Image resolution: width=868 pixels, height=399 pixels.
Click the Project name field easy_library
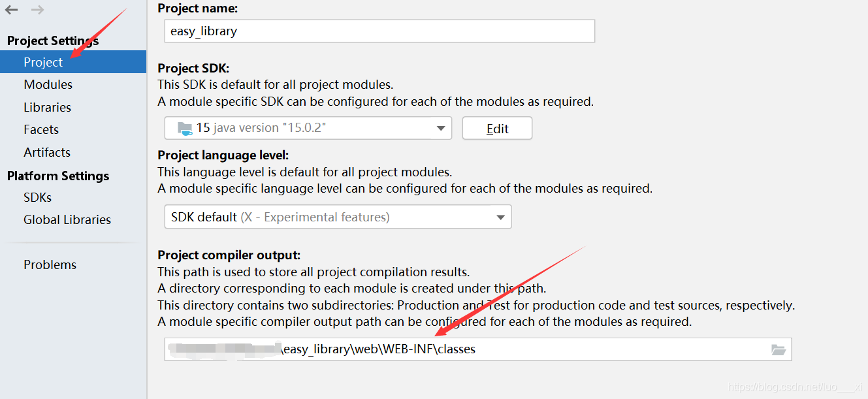coord(379,31)
